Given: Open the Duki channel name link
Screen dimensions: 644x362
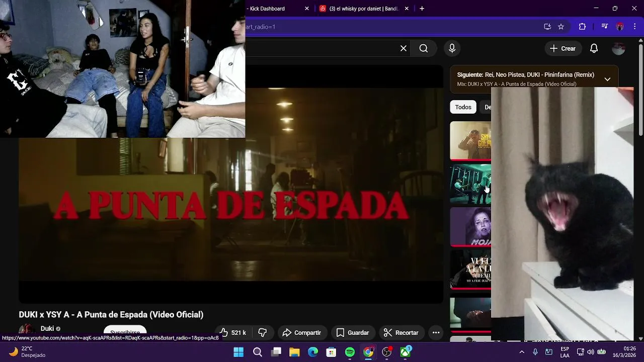Looking at the screenshot, I should 47,328.
